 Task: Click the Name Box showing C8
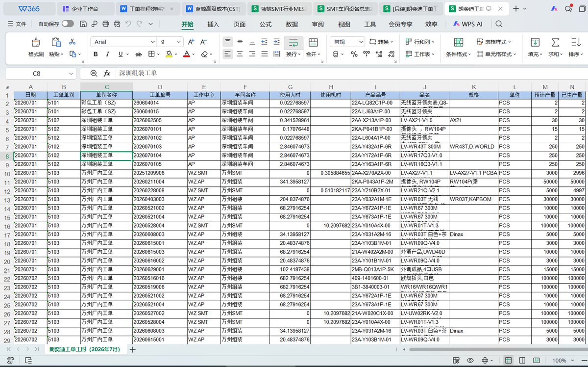(x=37, y=73)
